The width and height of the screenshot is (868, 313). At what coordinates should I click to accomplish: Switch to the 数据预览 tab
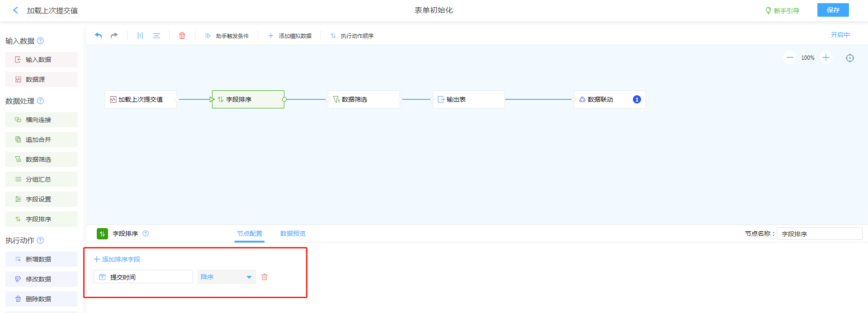[293, 234]
